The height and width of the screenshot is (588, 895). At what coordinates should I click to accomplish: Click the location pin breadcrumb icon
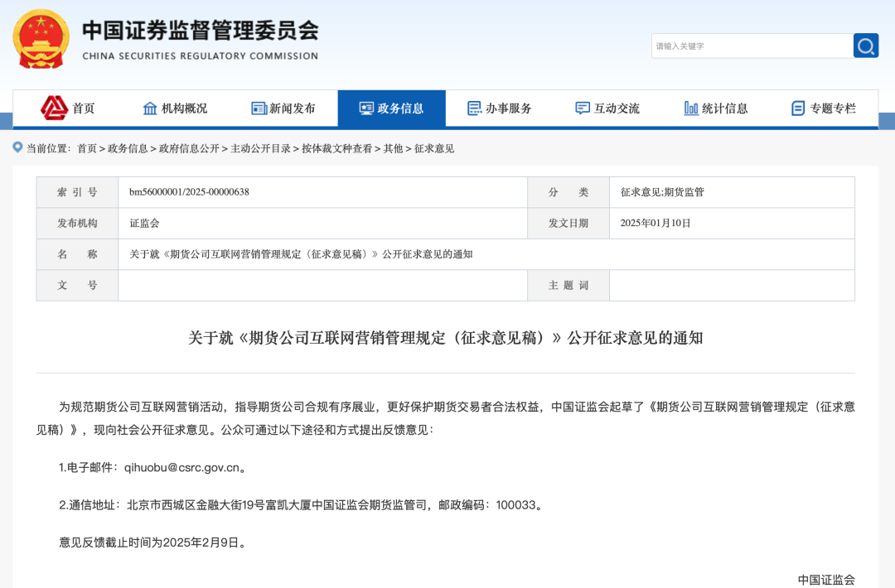click(17, 147)
